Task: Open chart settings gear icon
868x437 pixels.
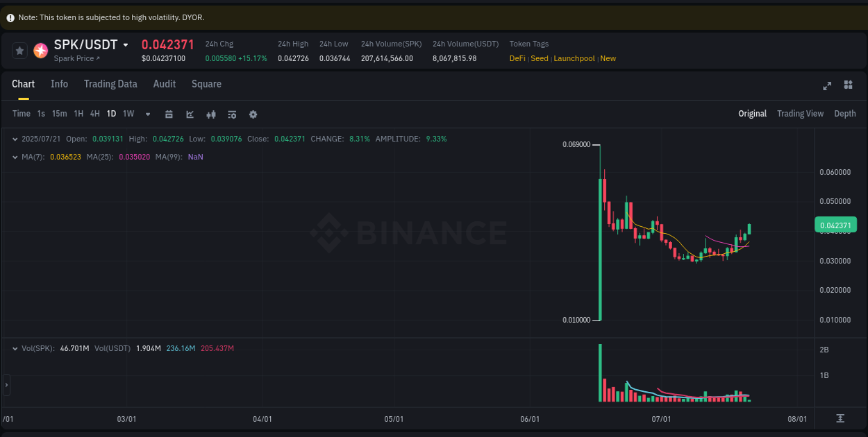Action: pyautogui.click(x=253, y=114)
